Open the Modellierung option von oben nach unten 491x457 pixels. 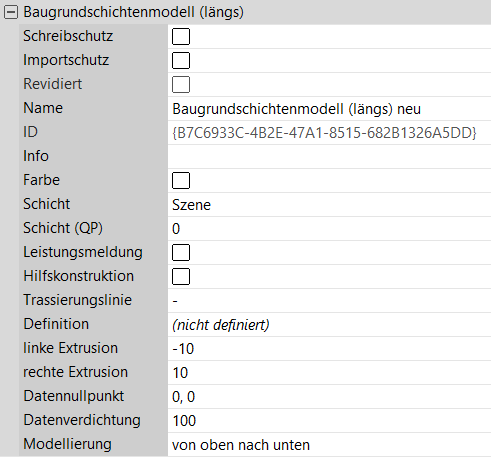[329, 445]
